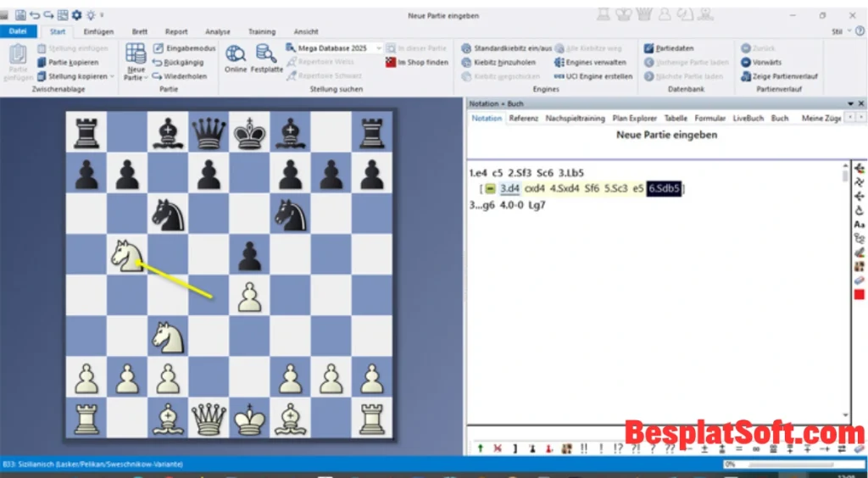
Task: Collapse variation with the minus box before 3.d4
Action: [x=490, y=189]
